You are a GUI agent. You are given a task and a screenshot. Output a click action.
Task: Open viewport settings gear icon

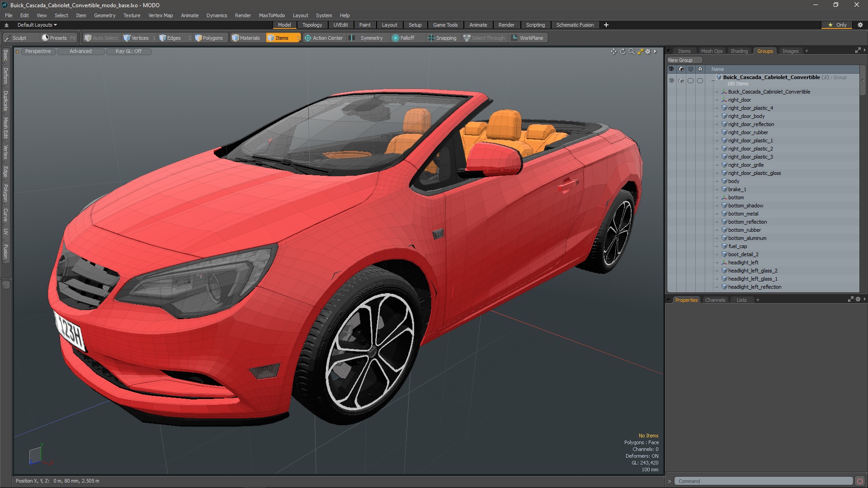click(648, 52)
